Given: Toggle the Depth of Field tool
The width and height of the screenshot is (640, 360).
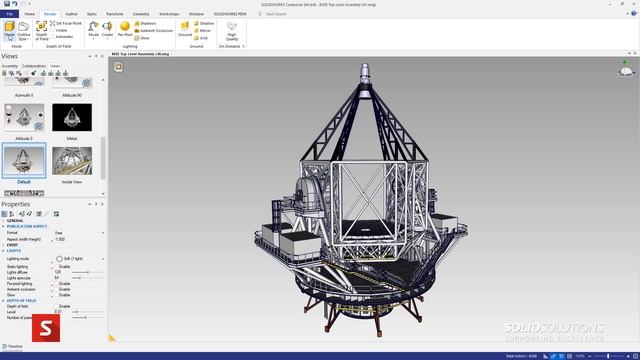Looking at the screenshot, I should 42,31.
